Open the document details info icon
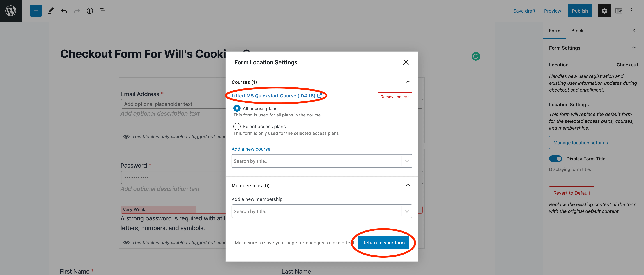This screenshot has width=644, height=275. point(90,11)
